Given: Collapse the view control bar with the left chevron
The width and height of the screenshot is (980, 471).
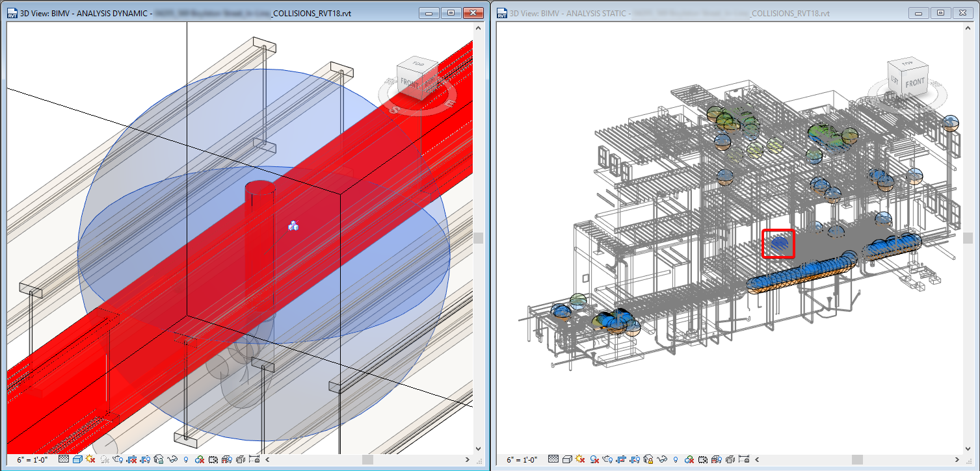Looking at the screenshot, I should click(267, 459).
